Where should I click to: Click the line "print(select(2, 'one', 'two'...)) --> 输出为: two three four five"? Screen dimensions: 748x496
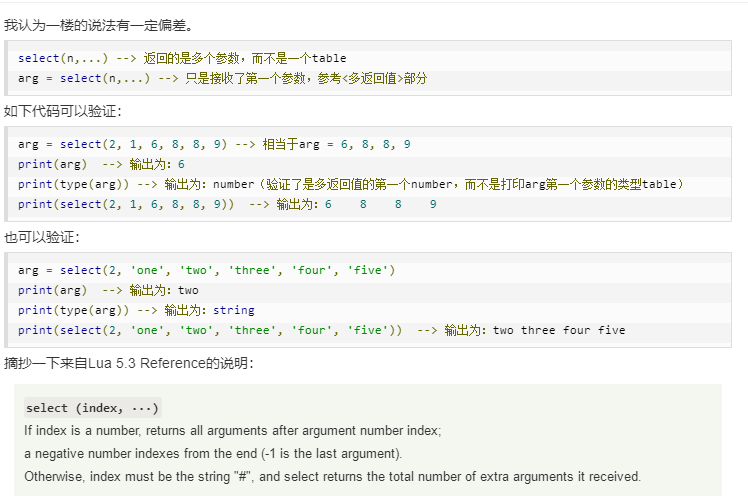point(322,330)
